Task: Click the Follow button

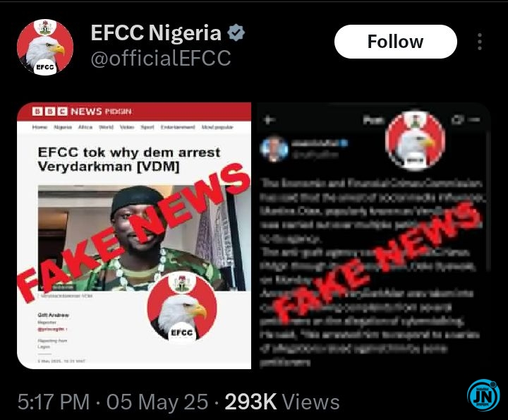Action: pos(396,42)
